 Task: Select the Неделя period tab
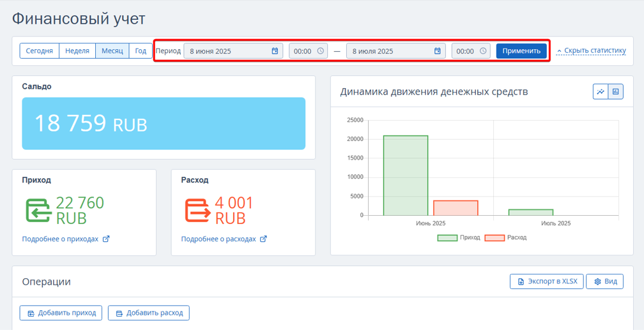point(77,51)
